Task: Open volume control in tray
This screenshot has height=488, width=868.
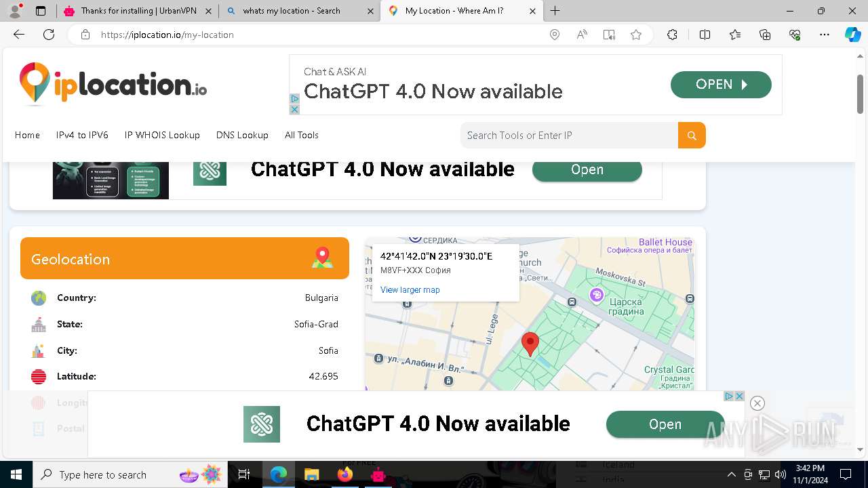Action: tap(781, 474)
